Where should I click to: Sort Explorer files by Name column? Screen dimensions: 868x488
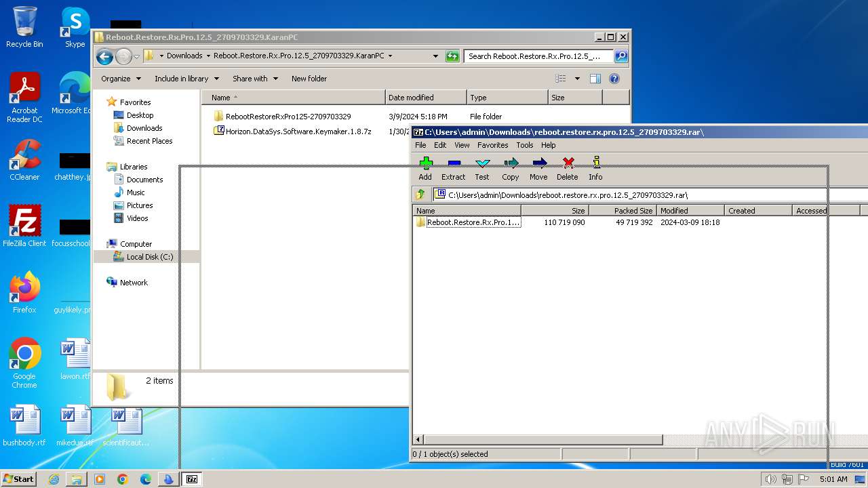[x=293, y=98]
